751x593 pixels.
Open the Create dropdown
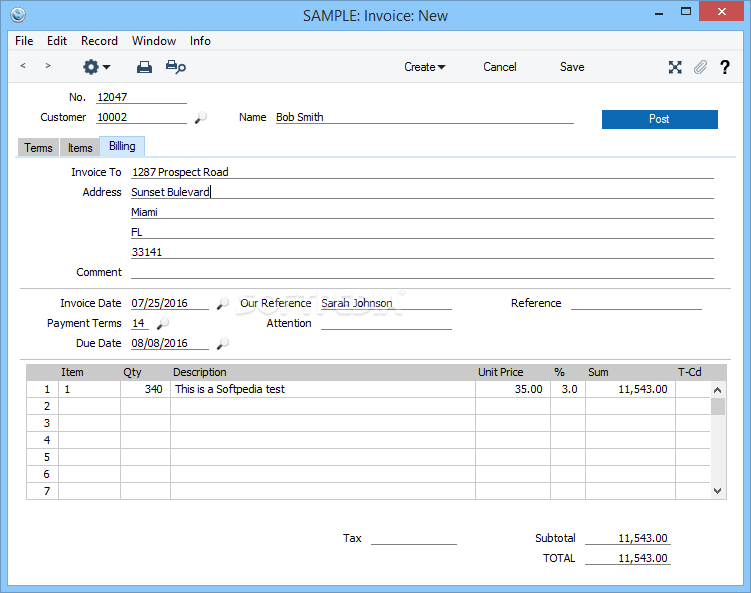click(424, 67)
